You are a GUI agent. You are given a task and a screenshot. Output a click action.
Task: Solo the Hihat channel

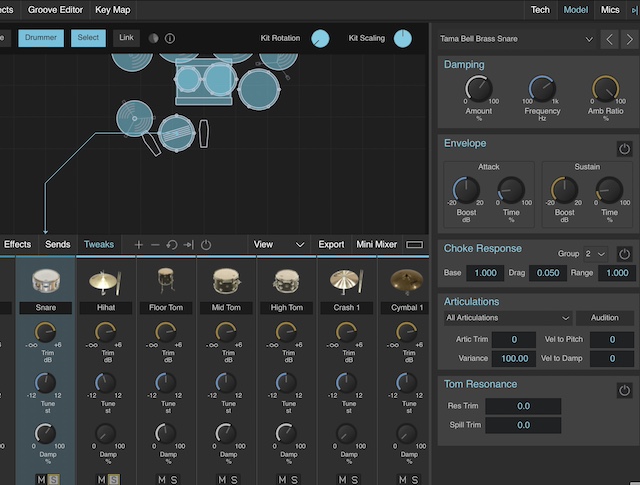[x=113, y=479]
